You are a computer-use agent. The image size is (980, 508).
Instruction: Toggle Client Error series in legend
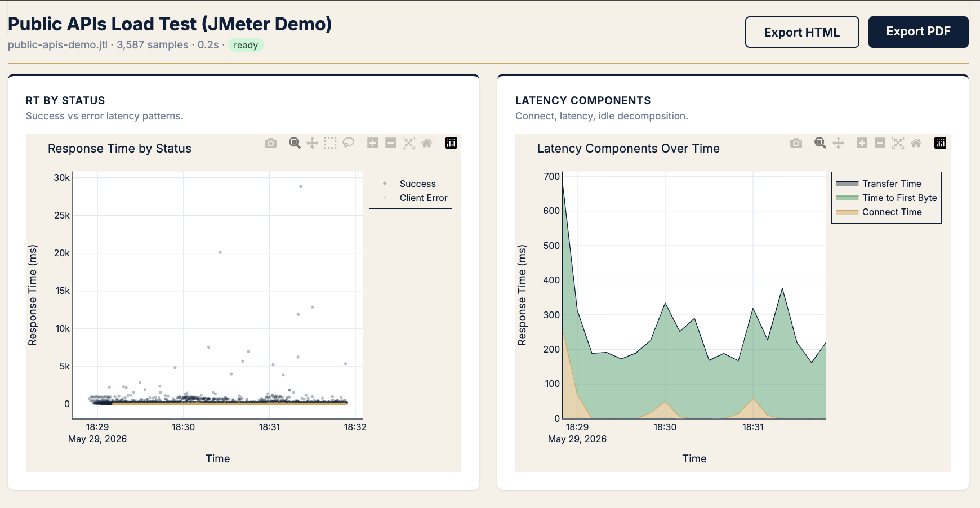(410, 198)
